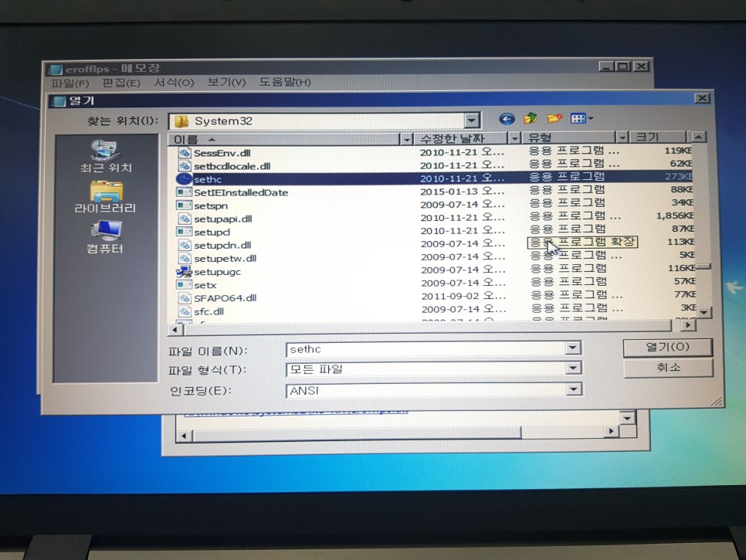
Task: Expand the 인코딩 ANSI dropdown
Action: (x=574, y=389)
